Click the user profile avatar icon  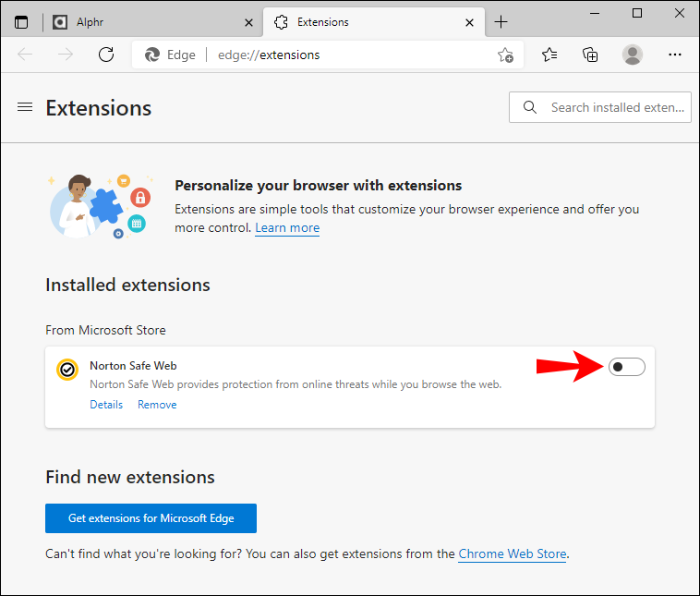pos(633,55)
